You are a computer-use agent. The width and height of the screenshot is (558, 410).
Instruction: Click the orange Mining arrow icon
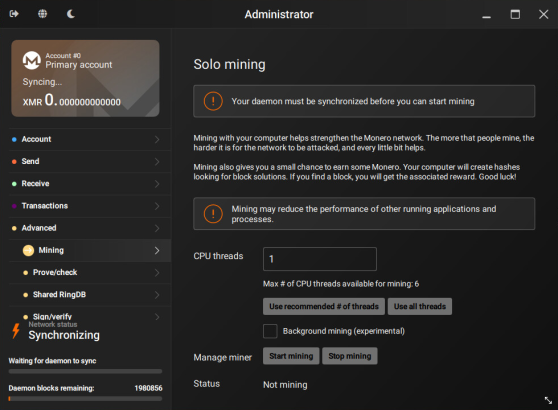(28, 251)
